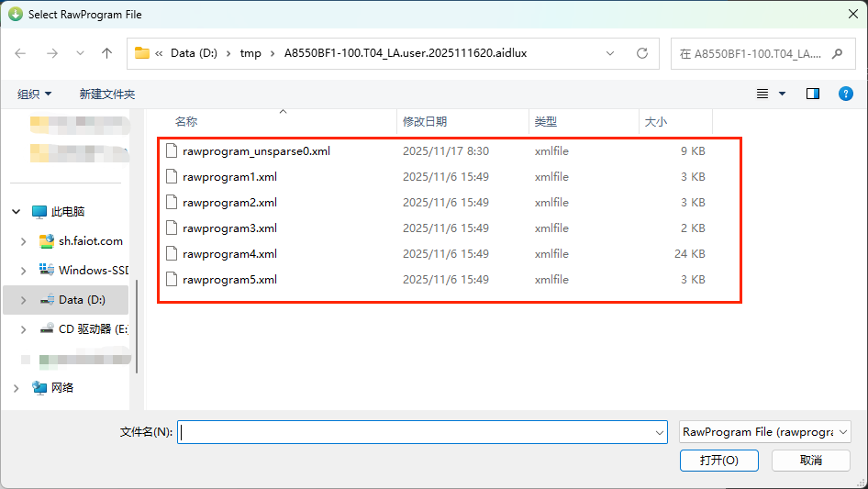Viewport: 868px width, 489px height.
Task: Open the 文件名 history dropdown arrow
Action: pyautogui.click(x=660, y=432)
